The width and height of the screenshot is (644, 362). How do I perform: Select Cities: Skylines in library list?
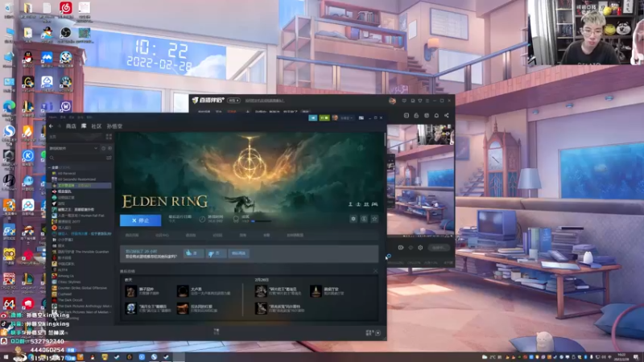tap(69, 282)
